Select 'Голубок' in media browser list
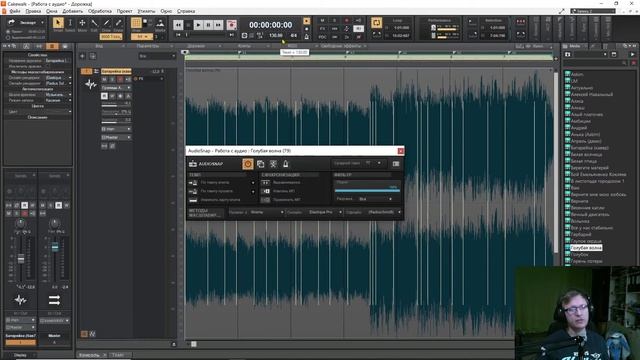 pyautogui.click(x=580, y=254)
